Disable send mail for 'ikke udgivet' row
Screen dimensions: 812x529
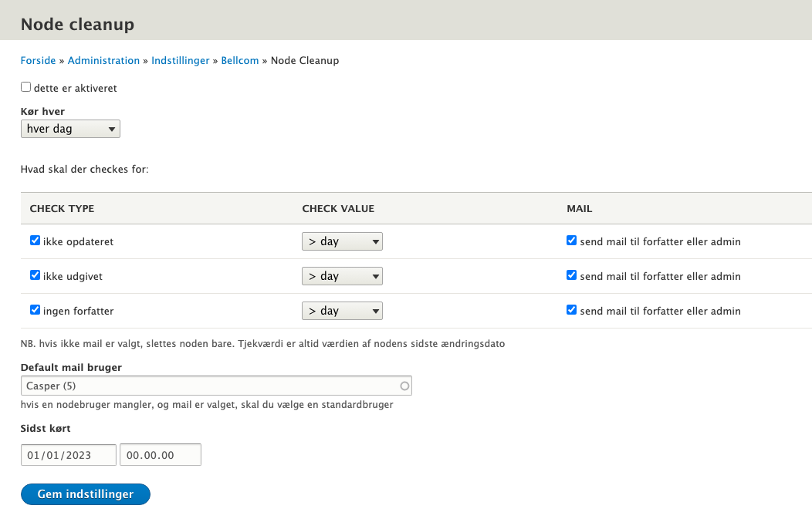pyautogui.click(x=571, y=275)
